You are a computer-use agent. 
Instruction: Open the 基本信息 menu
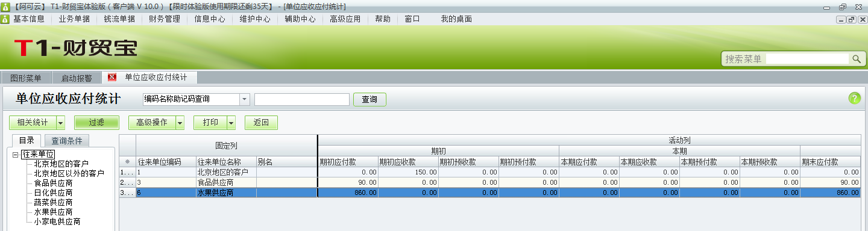[x=29, y=19]
